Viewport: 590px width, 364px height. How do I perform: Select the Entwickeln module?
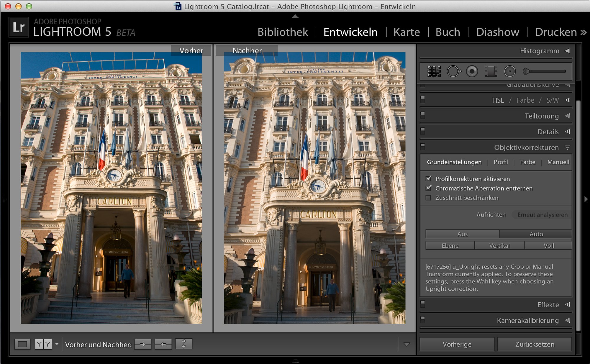click(350, 32)
